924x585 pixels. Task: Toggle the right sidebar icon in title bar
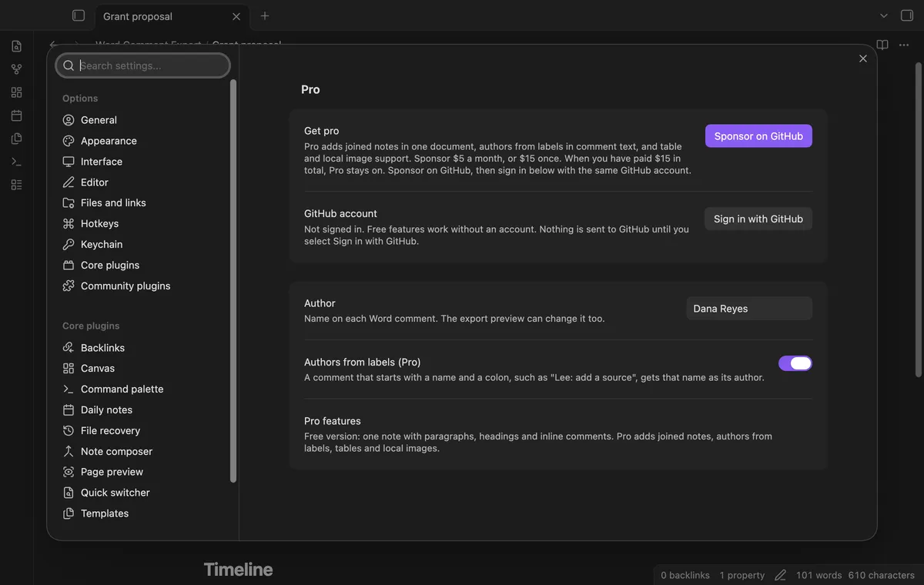(x=907, y=15)
